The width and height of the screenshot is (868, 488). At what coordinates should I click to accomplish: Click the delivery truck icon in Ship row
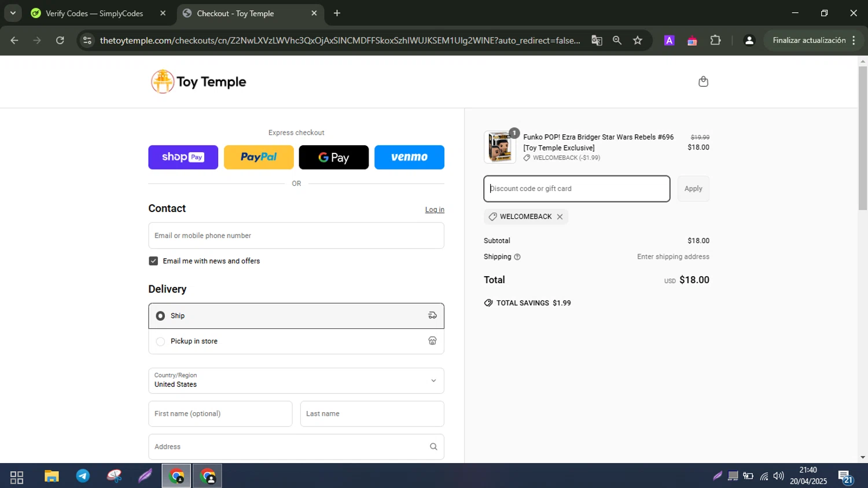[432, 315]
